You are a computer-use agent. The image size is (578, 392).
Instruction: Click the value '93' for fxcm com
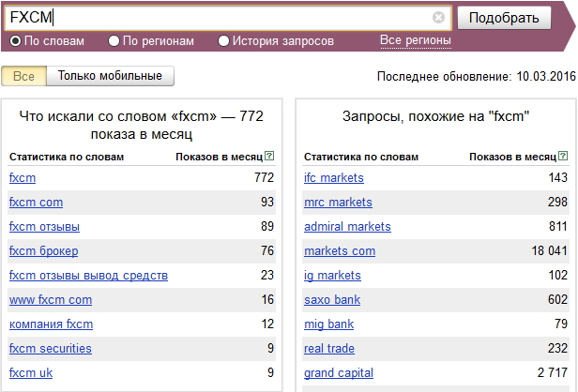coord(267,203)
